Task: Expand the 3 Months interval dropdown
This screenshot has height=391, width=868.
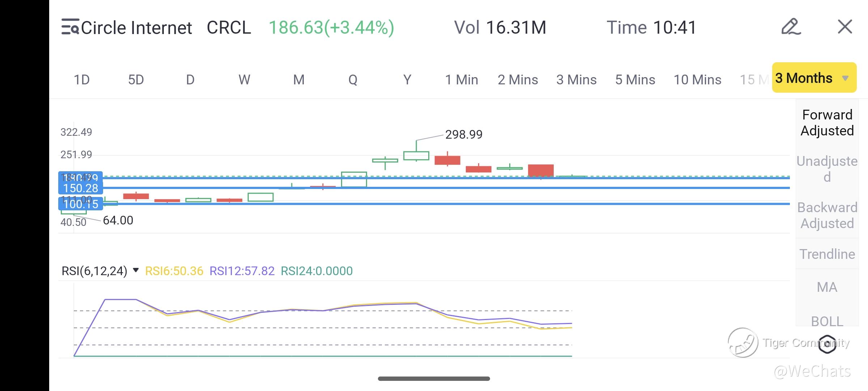Action: click(814, 78)
